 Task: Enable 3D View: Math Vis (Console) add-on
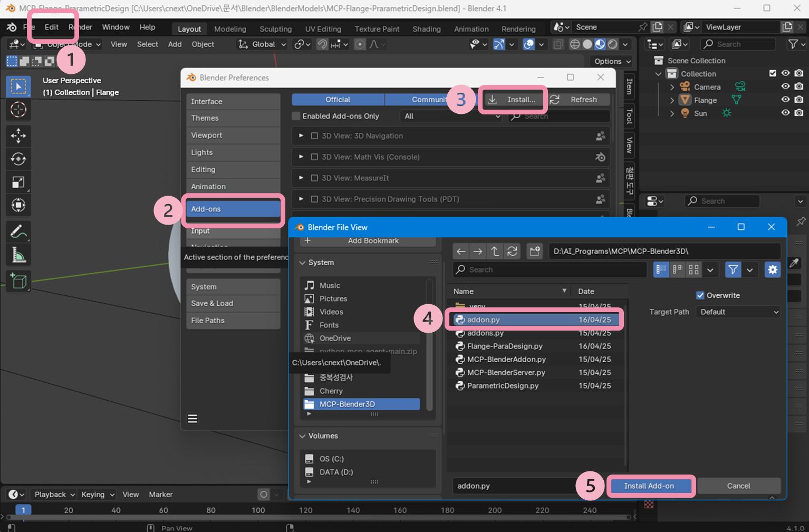[x=314, y=157]
